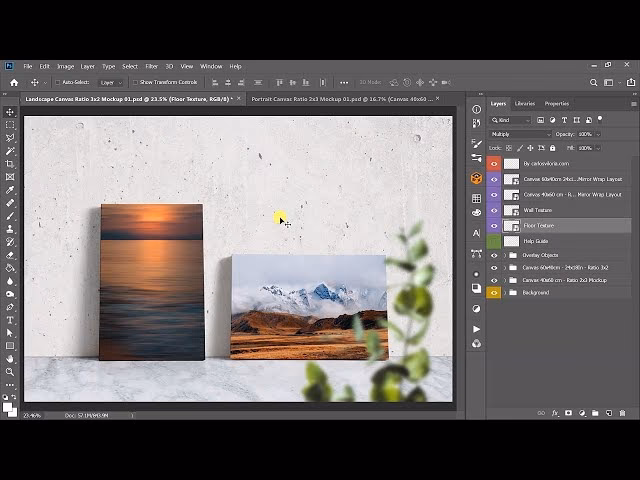Click the Edit Toolbar three-dots button
The width and height of the screenshot is (640, 480).
coord(10,384)
